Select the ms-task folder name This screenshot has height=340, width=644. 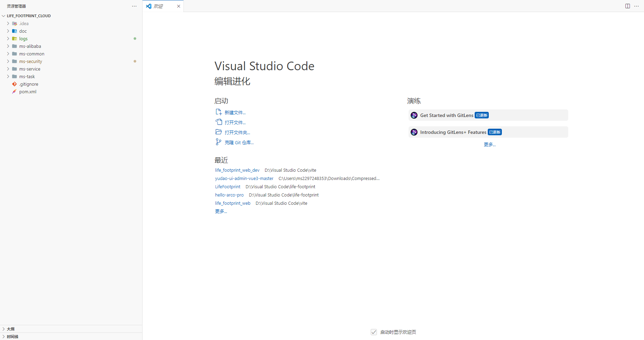point(27,76)
